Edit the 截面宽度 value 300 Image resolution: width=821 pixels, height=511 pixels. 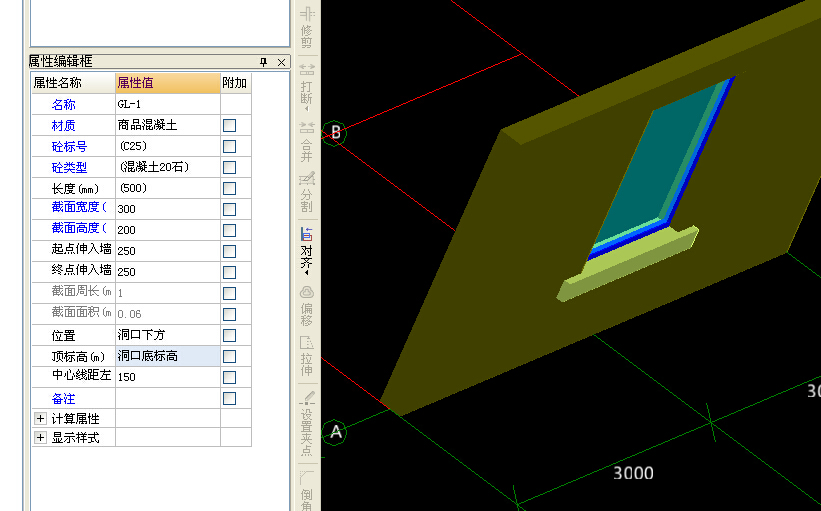[x=168, y=209]
